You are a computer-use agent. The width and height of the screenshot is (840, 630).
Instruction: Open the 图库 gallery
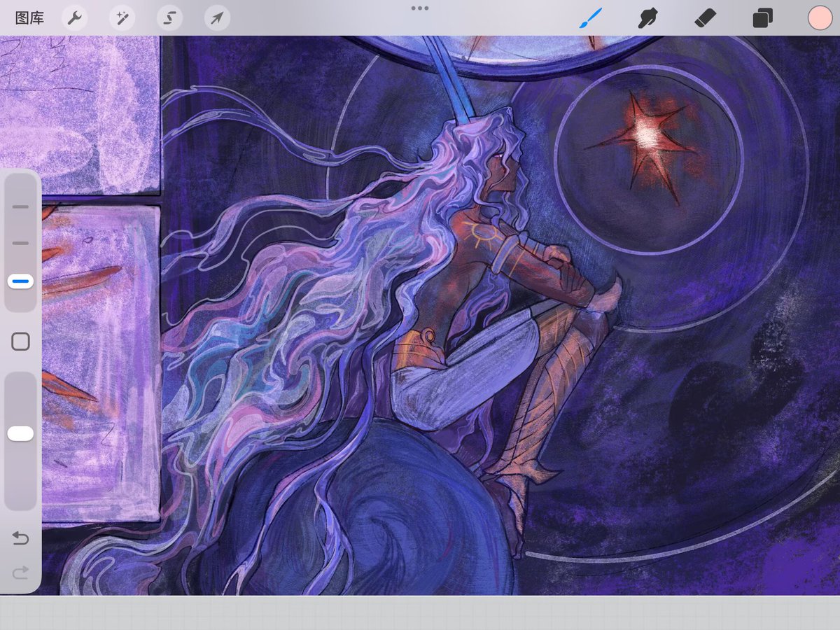click(29, 18)
